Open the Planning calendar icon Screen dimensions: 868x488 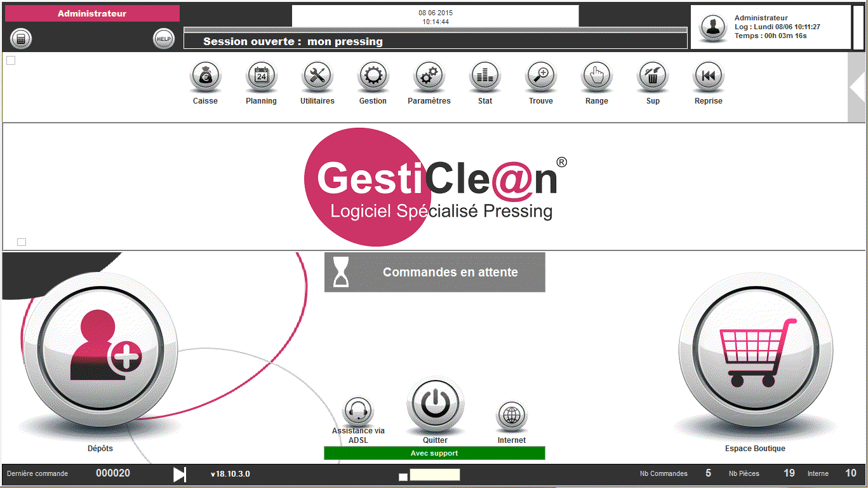click(261, 77)
